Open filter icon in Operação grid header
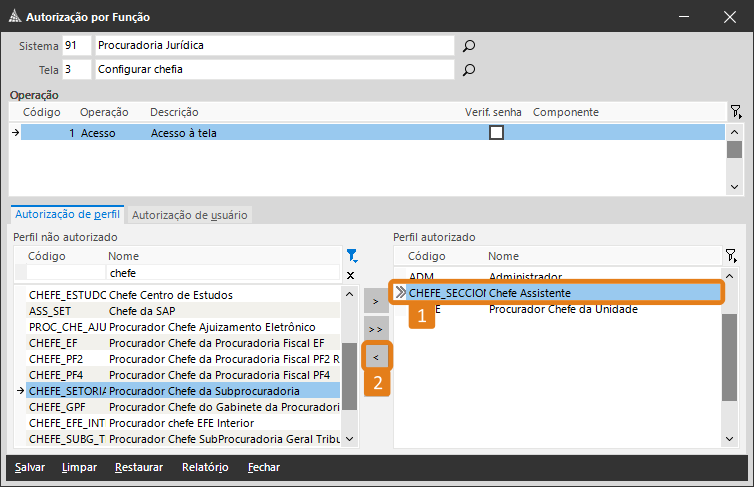754x487 pixels. pyautogui.click(x=735, y=112)
